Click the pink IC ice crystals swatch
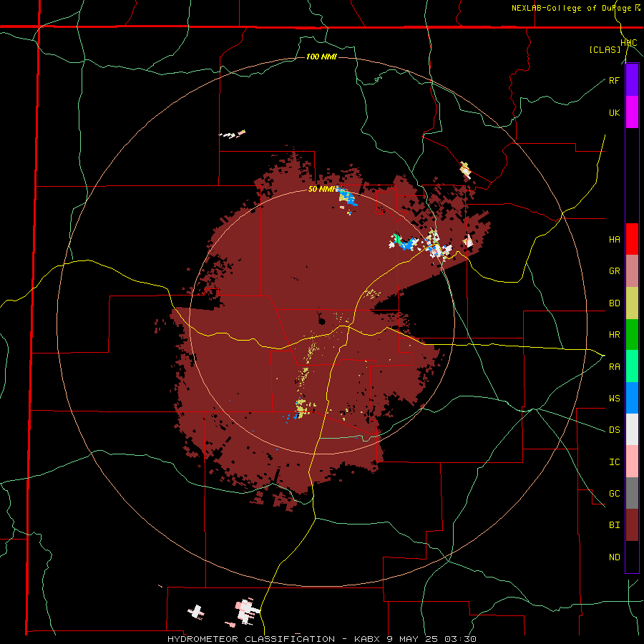This screenshot has height=644, width=644. [632, 462]
